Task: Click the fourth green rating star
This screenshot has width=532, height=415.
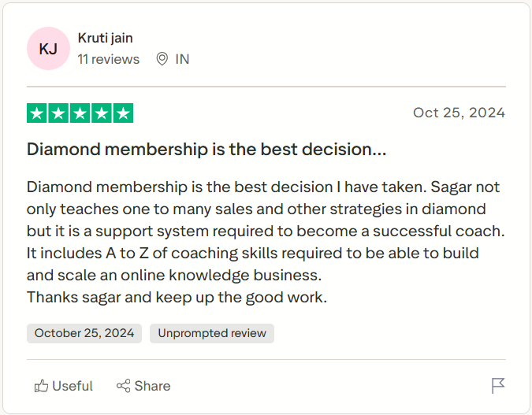Action: pyautogui.click(x=101, y=113)
